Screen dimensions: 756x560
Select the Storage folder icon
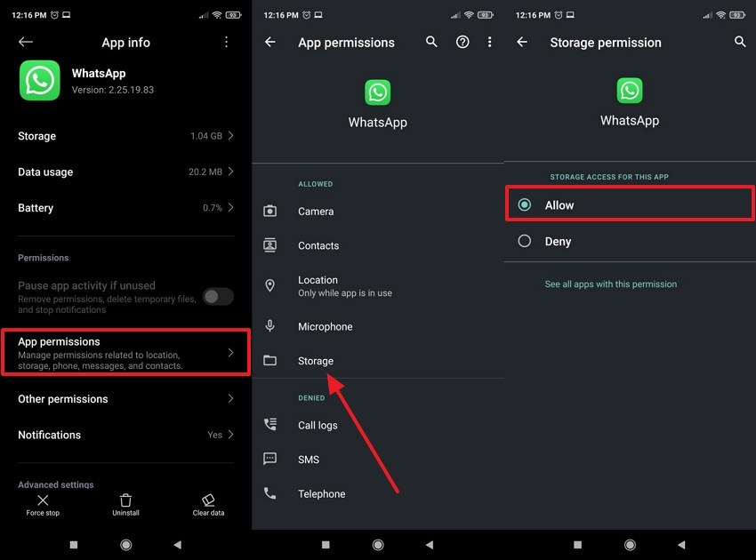coord(270,361)
